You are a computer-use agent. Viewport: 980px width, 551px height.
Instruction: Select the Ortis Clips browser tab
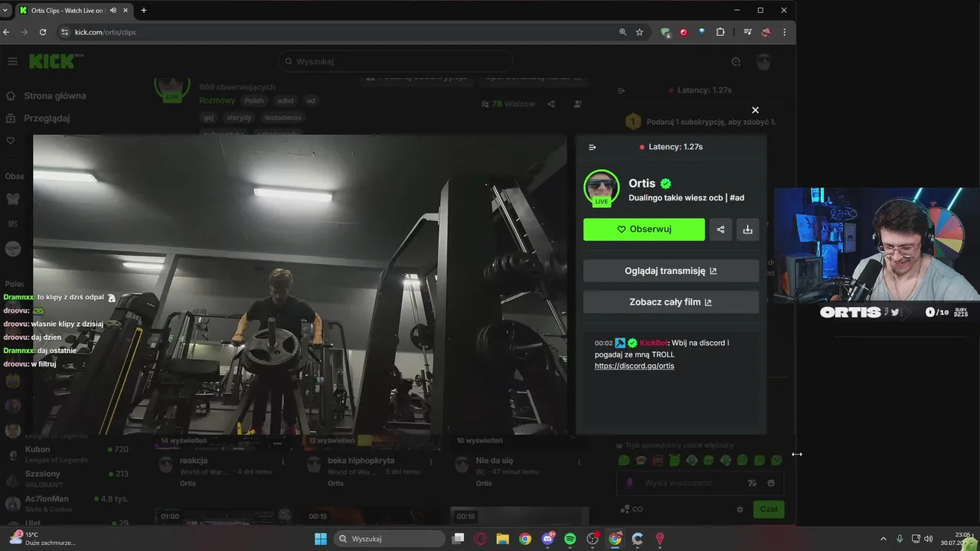(x=73, y=10)
